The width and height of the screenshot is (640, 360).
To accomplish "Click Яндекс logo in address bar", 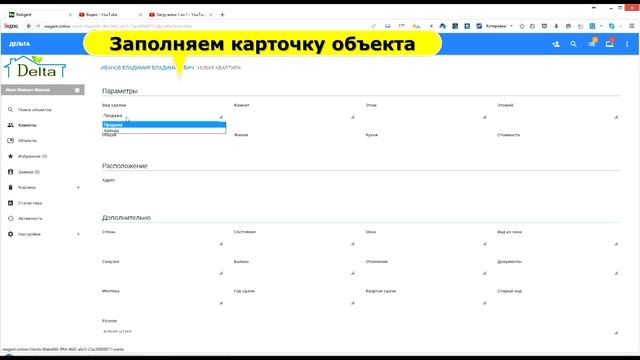I will [x=11, y=26].
